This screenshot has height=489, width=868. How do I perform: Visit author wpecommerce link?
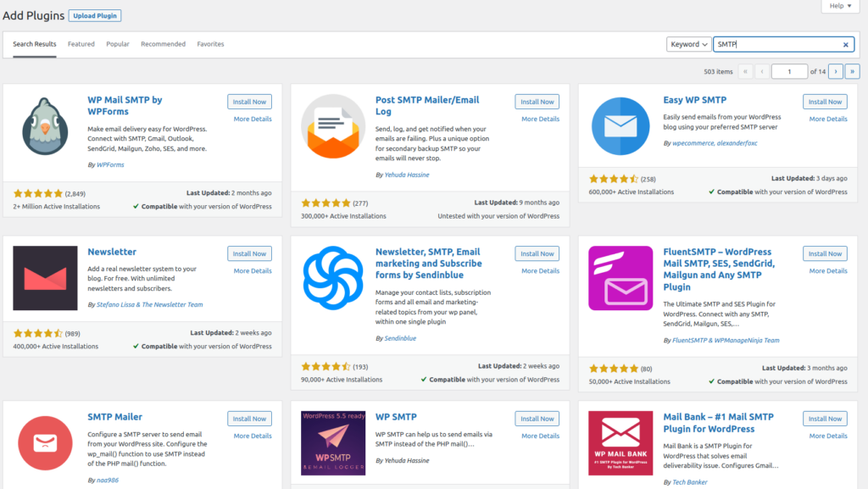point(693,143)
